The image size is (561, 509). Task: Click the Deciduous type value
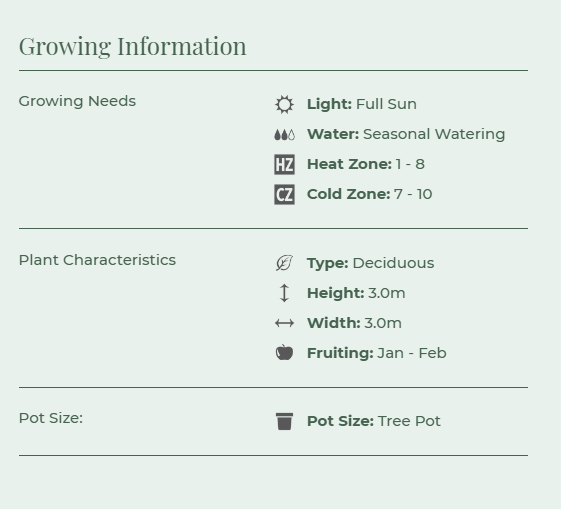point(394,263)
